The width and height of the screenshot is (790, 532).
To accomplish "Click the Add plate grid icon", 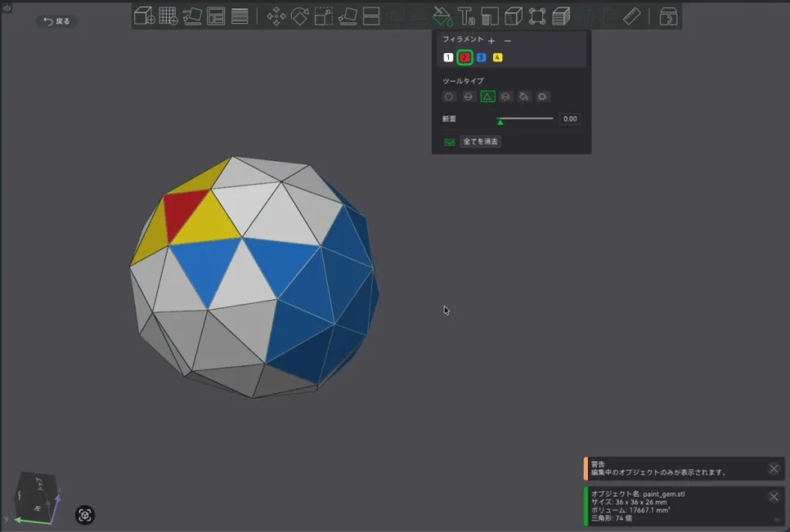I will (x=168, y=16).
